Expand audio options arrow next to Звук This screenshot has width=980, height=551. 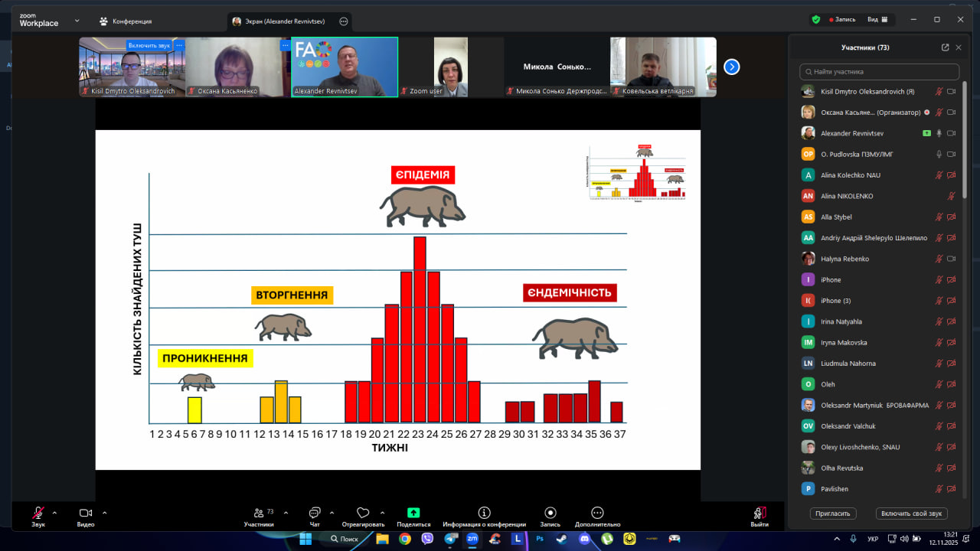point(54,513)
